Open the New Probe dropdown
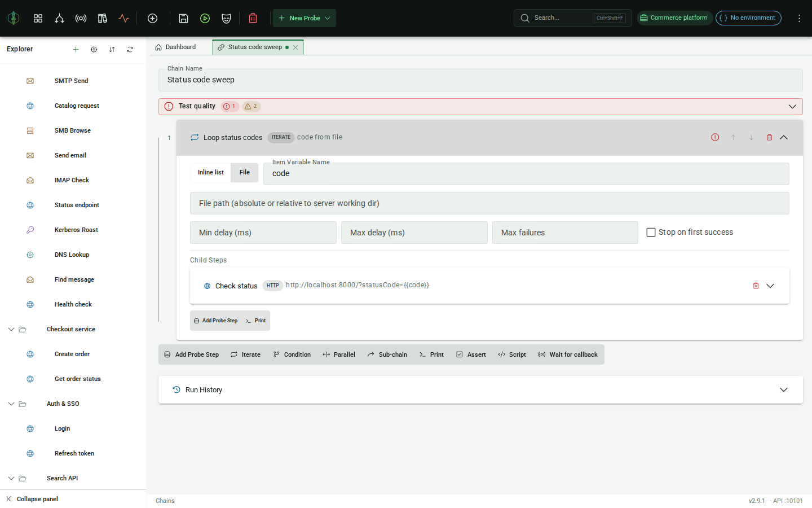 pos(304,18)
